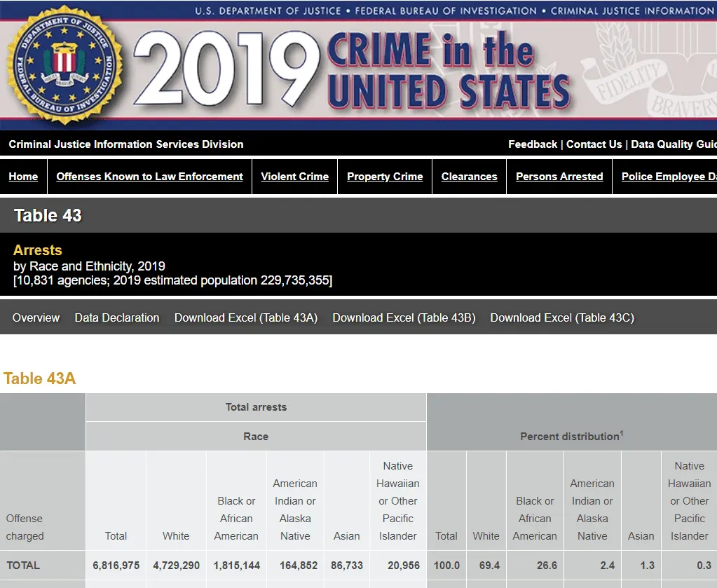Open the Contact Us link
Viewport: 717px width, 588px height.
594,144
